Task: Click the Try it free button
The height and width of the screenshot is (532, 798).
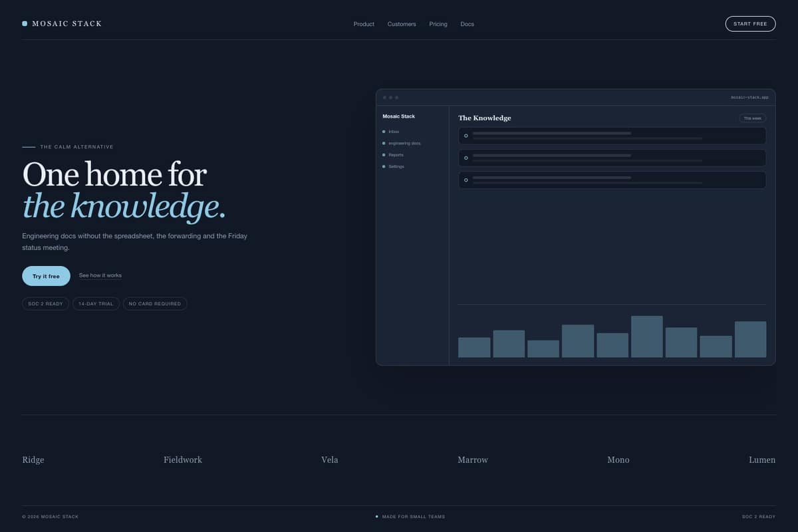Action: 46,276
